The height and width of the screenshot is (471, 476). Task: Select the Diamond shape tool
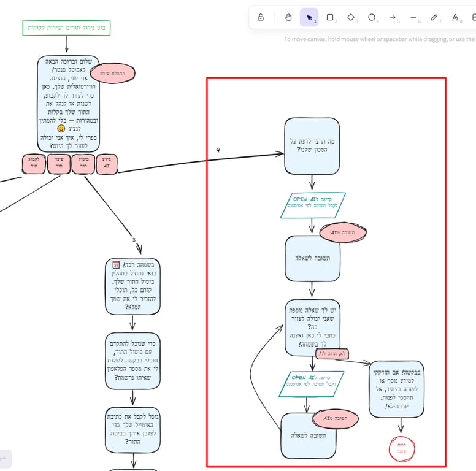(351, 17)
